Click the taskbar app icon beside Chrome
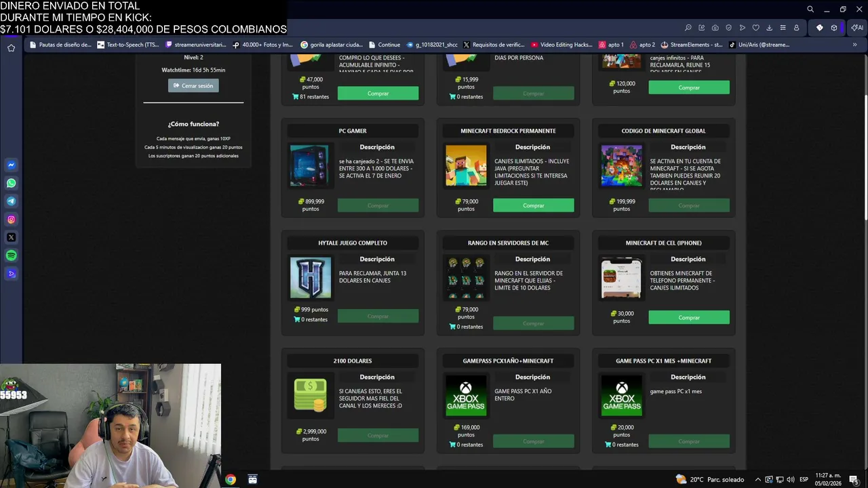 click(252, 479)
